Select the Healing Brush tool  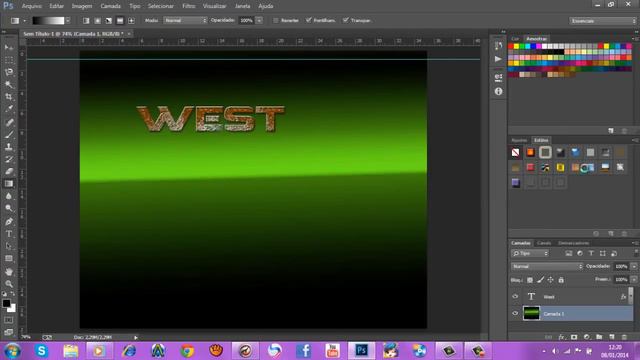tap(9, 122)
